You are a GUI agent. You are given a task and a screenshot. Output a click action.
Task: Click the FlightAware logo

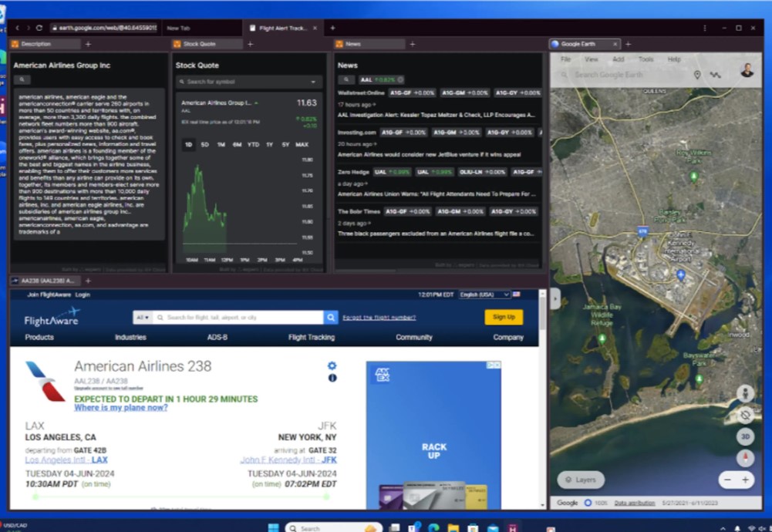(x=52, y=318)
